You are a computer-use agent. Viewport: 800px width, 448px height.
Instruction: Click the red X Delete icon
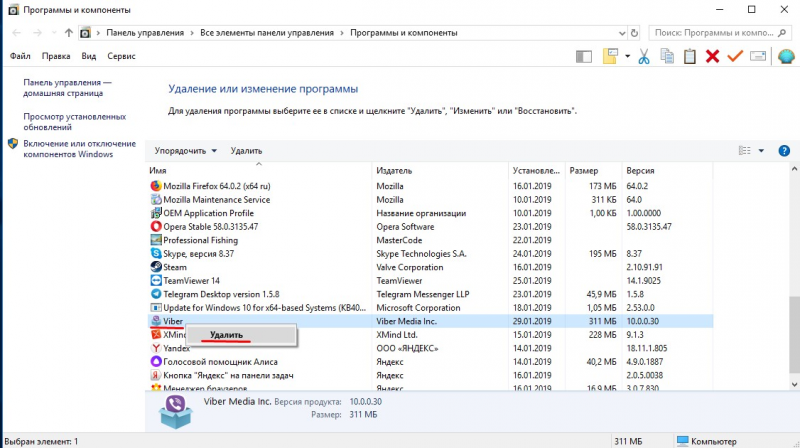pyautogui.click(x=712, y=56)
